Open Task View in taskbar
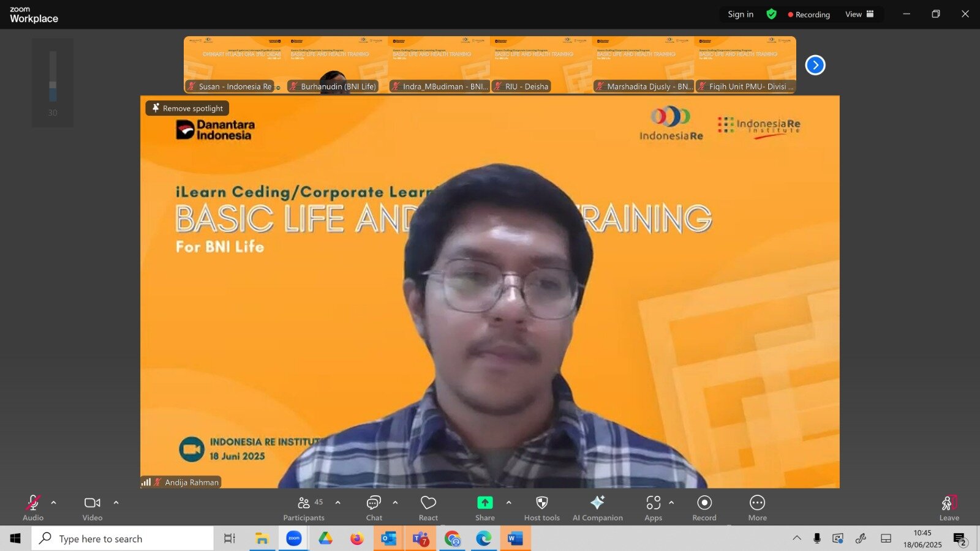The height and width of the screenshot is (551, 980). tap(229, 539)
